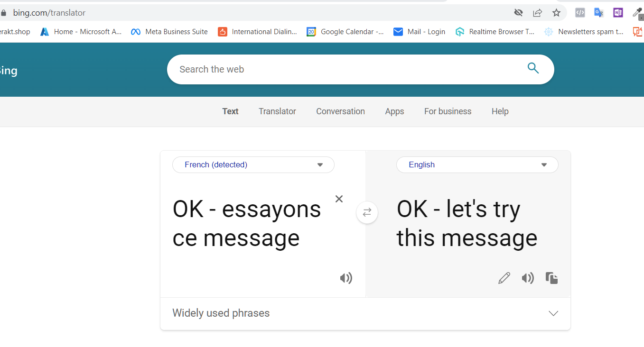Copy the English translation
Viewport: 644px width, 347px height.
(551, 278)
